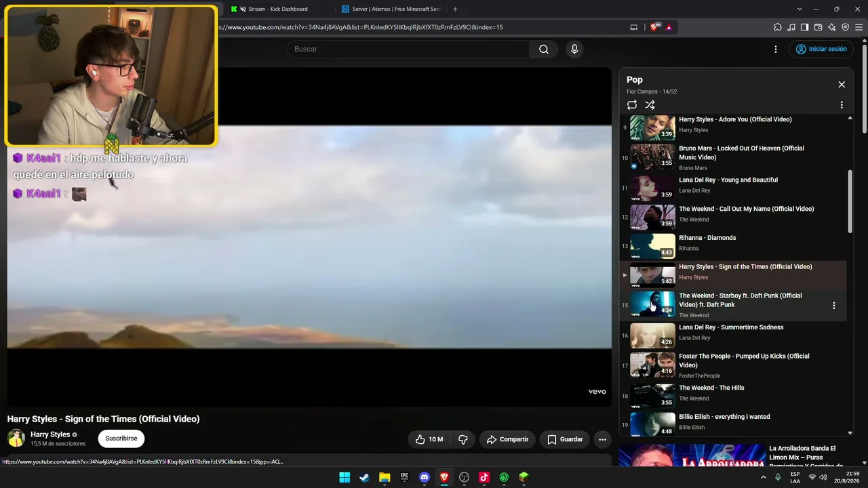Open Discord from the taskbar
The height and width of the screenshot is (488, 868).
425,477
